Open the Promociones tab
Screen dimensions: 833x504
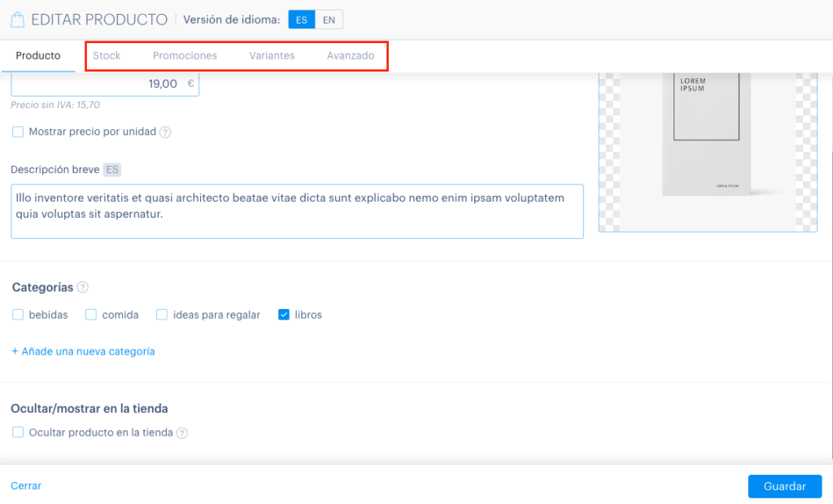[185, 56]
